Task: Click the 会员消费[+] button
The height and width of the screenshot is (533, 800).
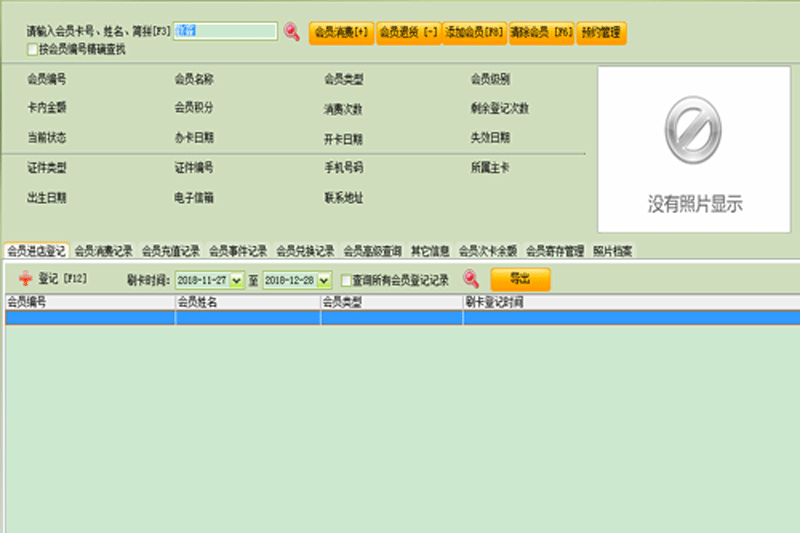Action: (341, 33)
